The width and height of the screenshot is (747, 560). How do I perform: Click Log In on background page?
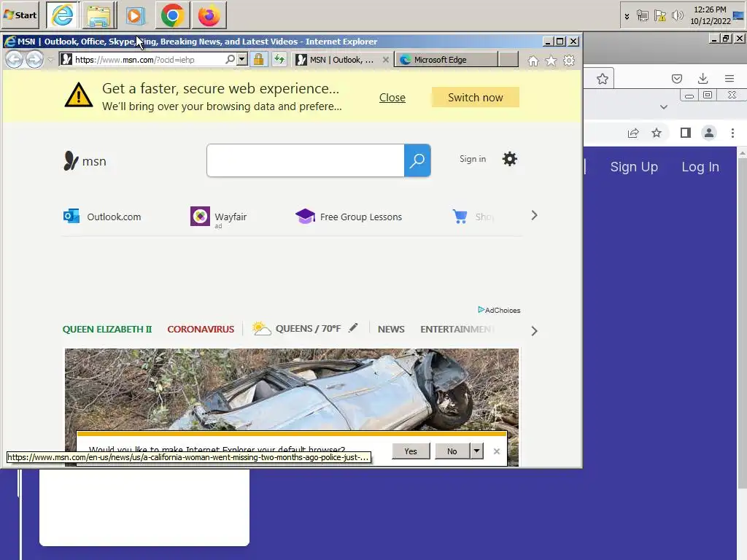pos(700,167)
